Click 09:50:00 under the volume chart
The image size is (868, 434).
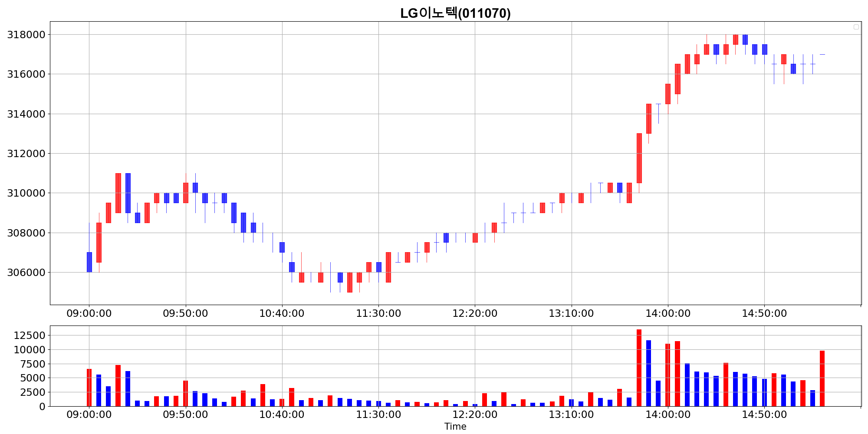[x=185, y=414]
